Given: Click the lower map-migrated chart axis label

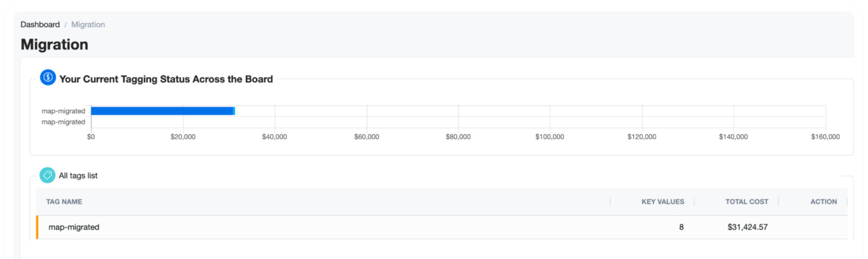Looking at the screenshot, I should click(x=63, y=122).
